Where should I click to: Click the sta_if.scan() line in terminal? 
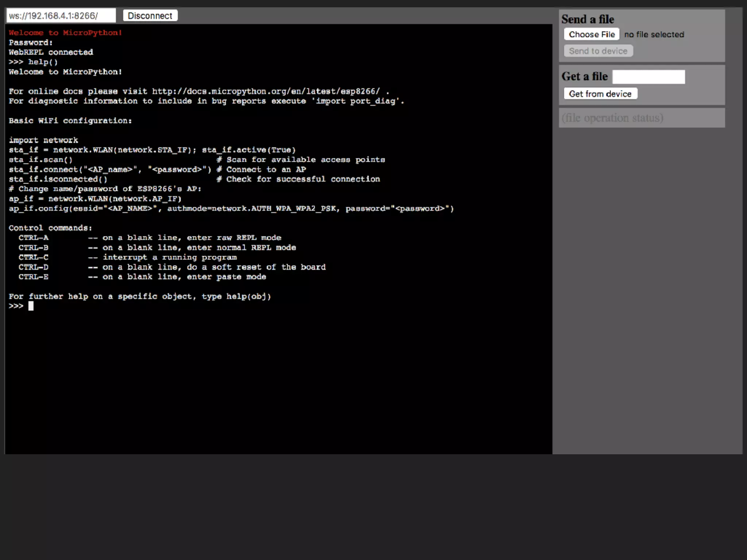[40, 160]
